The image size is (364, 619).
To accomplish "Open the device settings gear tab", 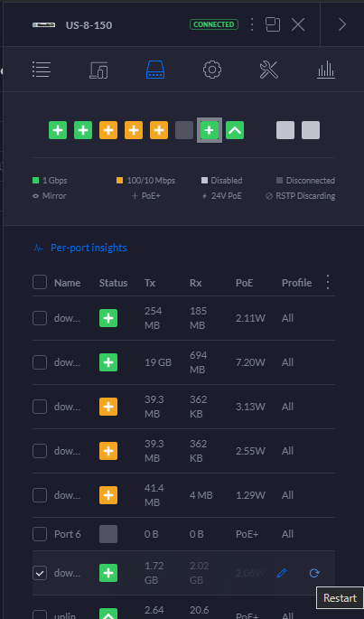I will point(212,70).
